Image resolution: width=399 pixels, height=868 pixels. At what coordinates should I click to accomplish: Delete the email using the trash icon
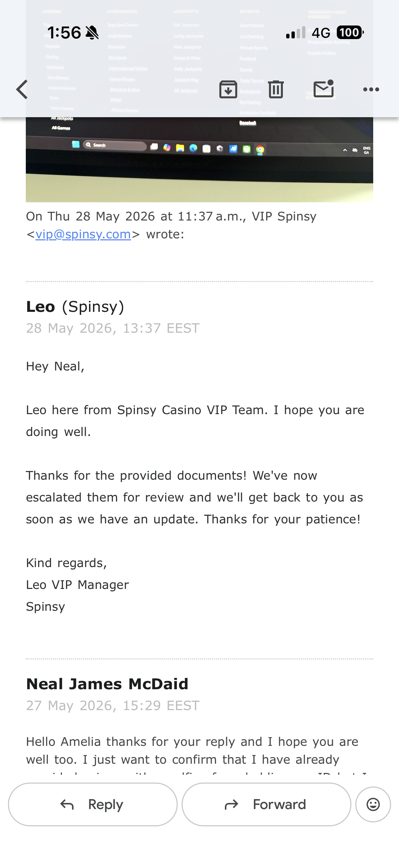click(x=276, y=89)
